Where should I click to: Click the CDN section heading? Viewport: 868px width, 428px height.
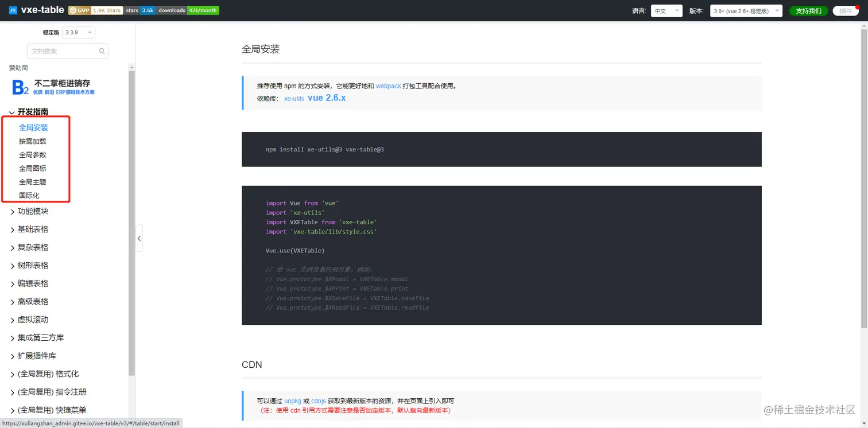click(252, 364)
